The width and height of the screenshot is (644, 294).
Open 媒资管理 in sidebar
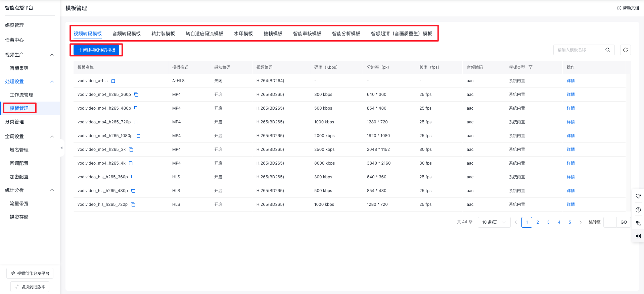point(14,25)
